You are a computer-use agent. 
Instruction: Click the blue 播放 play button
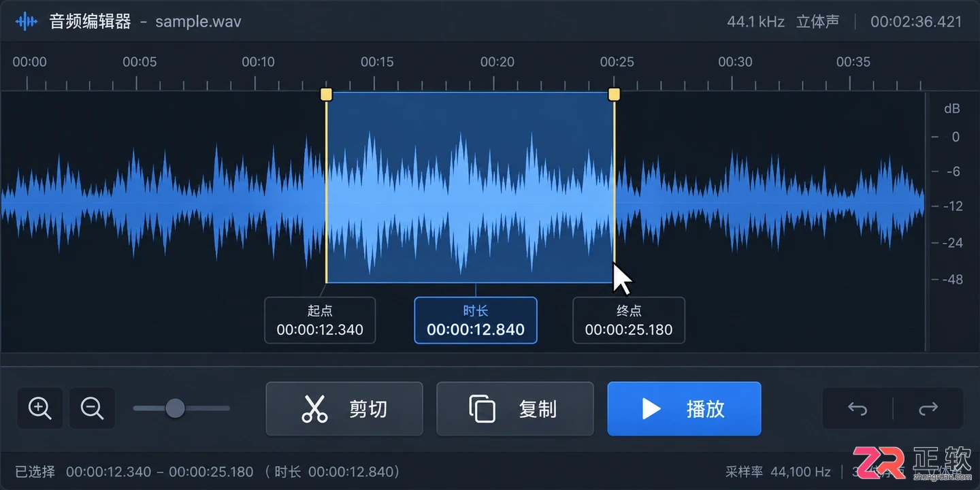(684, 409)
